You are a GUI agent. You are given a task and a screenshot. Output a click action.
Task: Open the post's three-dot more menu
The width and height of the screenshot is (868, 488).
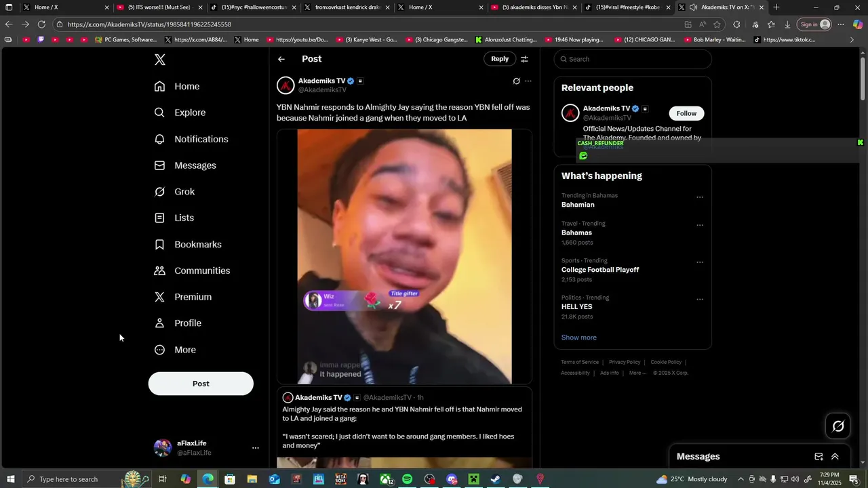point(528,81)
